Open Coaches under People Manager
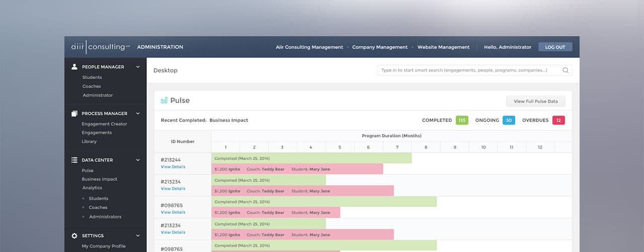 coord(92,86)
